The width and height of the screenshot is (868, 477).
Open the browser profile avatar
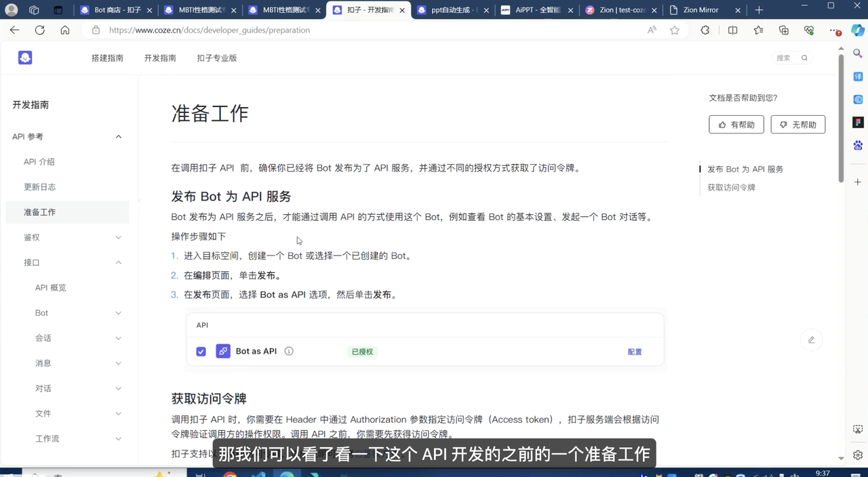(x=11, y=10)
